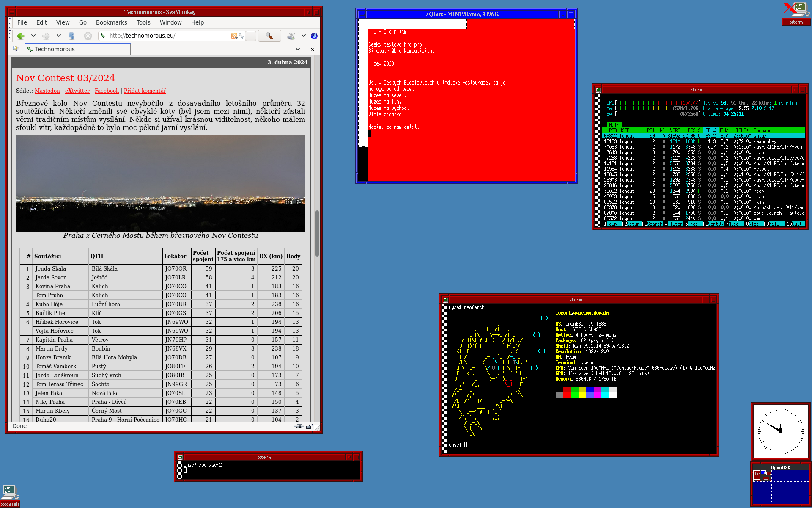This screenshot has height=508, width=812.
Task: Click the Přidat komentář link
Action: click(x=145, y=91)
